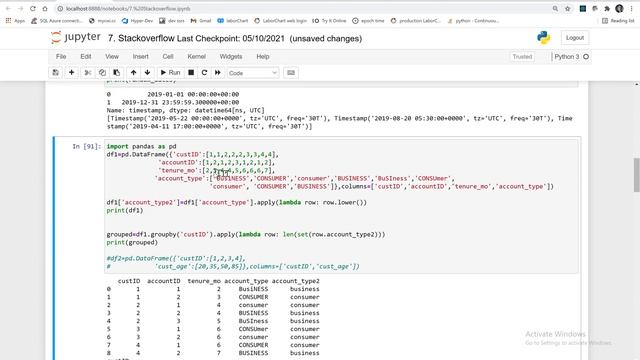Open the epoch time bookmark
The height and width of the screenshot is (360, 640).
point(368,20)
